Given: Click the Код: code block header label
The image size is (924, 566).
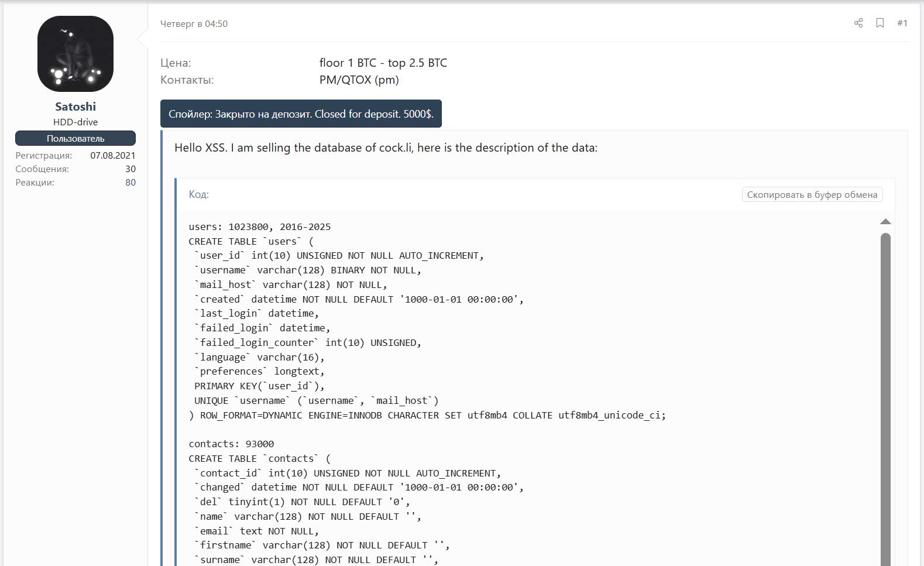Looking at the screenshot, I should tap(199, 194).
